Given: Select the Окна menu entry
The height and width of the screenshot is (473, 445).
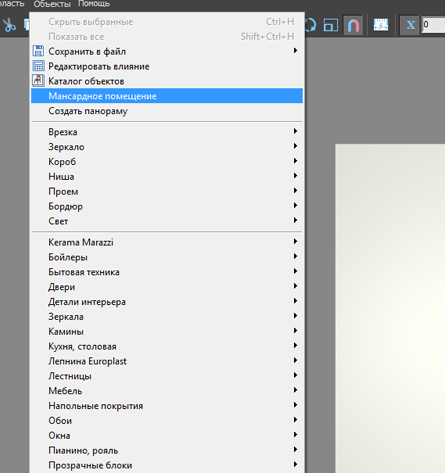Looking at the screenshot, I should click(167, 435).
